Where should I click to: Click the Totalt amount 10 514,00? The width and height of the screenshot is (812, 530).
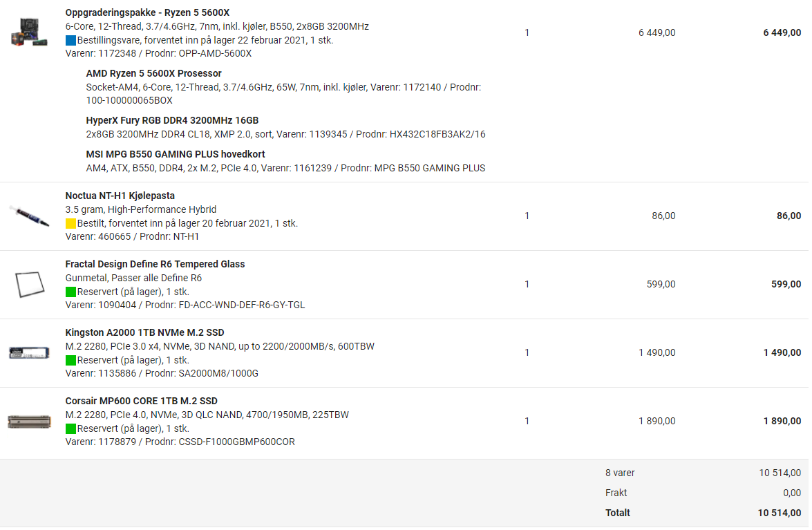coord(779,513)
